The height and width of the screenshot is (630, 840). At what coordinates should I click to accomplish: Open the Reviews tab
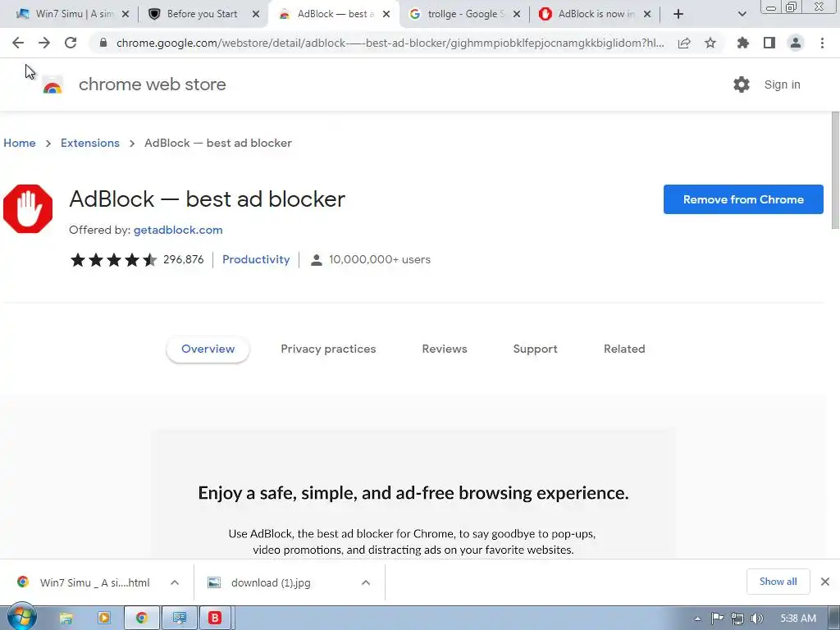click(x=445, y=349)
